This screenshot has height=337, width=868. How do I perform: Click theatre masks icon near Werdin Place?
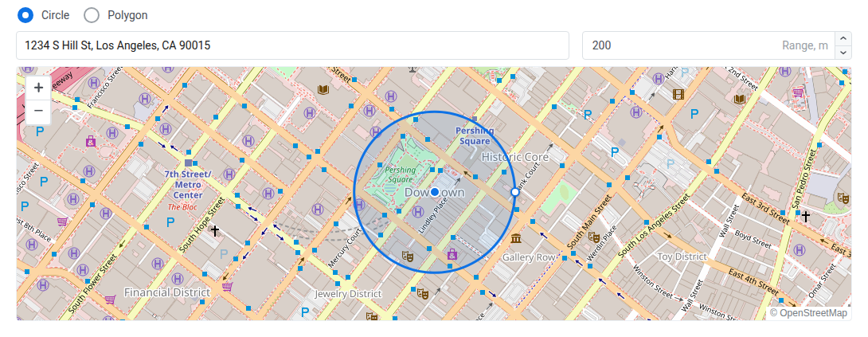[x=594, y=237]
